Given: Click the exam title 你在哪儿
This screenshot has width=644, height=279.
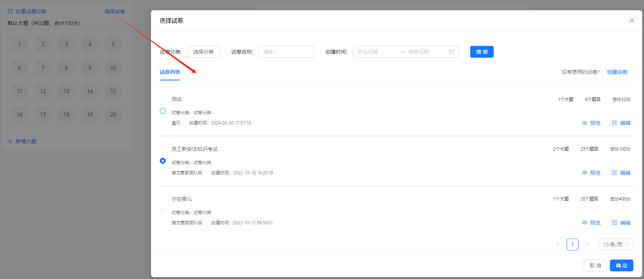Looking at the screenshot, I should 182,199.
